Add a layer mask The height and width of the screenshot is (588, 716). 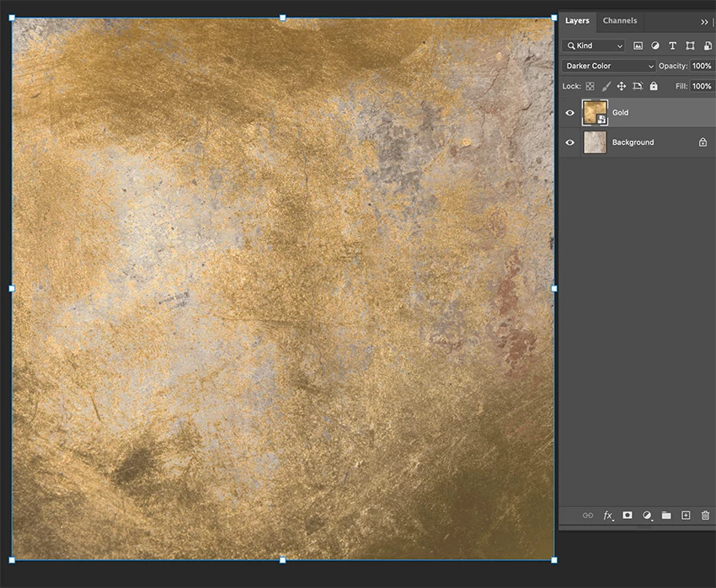tap(628, 515)
